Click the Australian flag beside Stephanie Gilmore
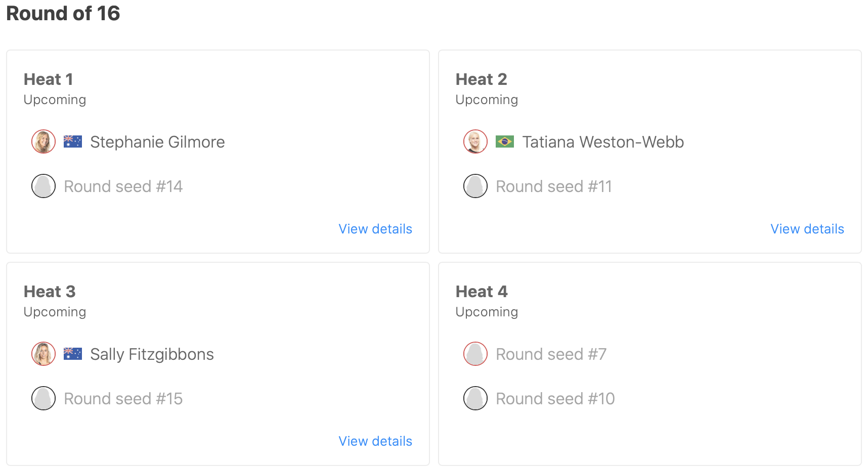This screenshot has width=868, height=472. coord(73,141)
